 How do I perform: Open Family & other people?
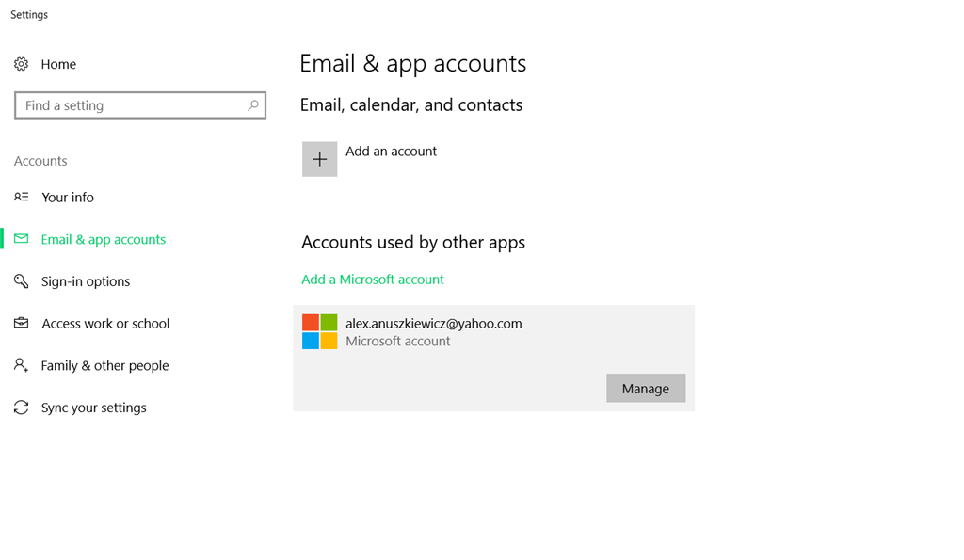tap(104, 366)
